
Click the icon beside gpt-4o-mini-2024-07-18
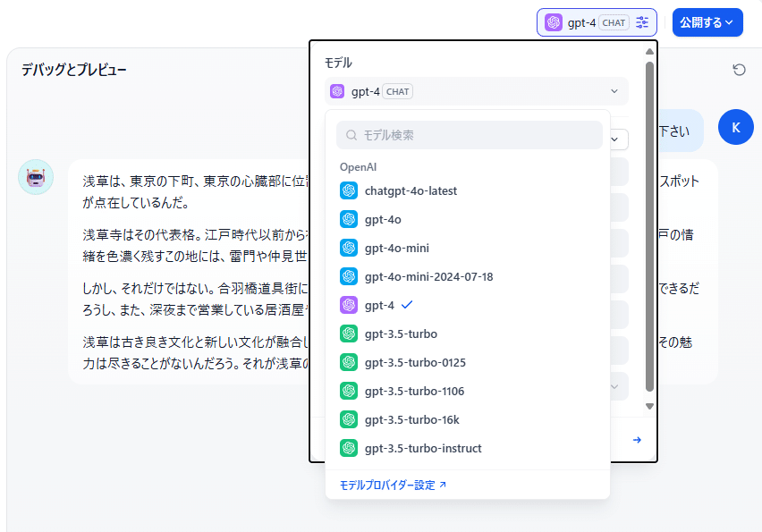tap(349, 276)
